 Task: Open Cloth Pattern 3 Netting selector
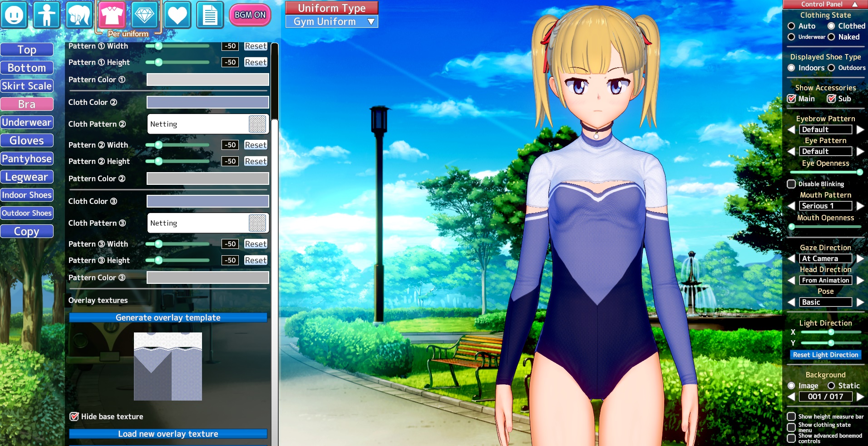point(208,223)
